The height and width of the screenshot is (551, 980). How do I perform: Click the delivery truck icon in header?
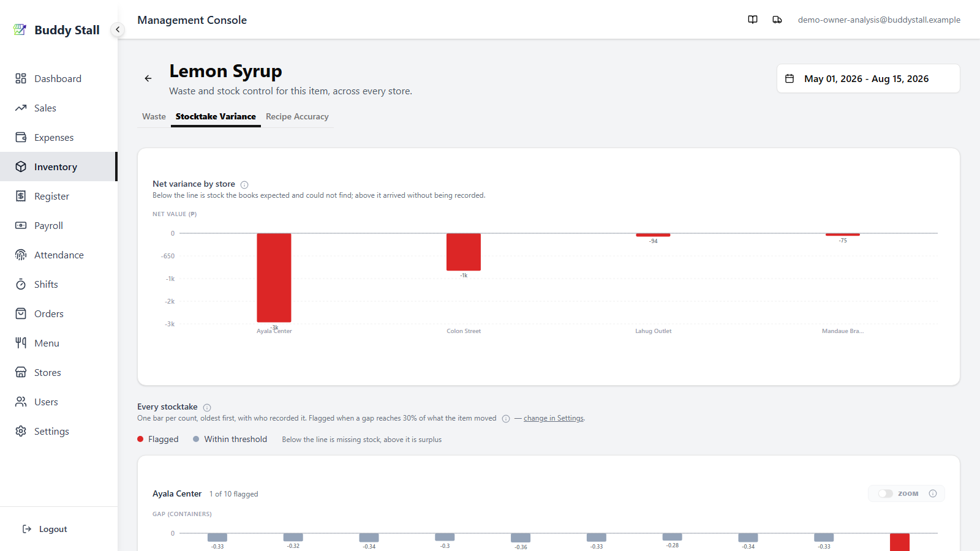click(x=777, y=20)
